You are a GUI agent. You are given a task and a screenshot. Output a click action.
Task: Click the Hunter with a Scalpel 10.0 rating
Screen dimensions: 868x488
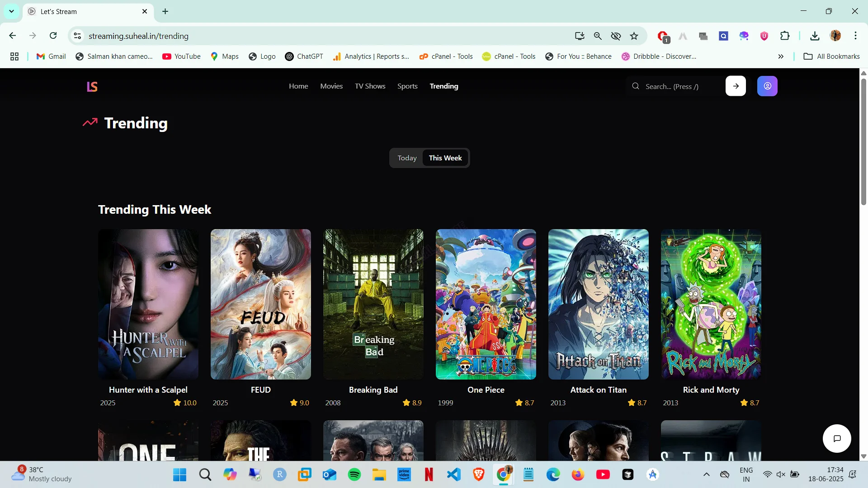pyautogui.click(x=185, y=403)
